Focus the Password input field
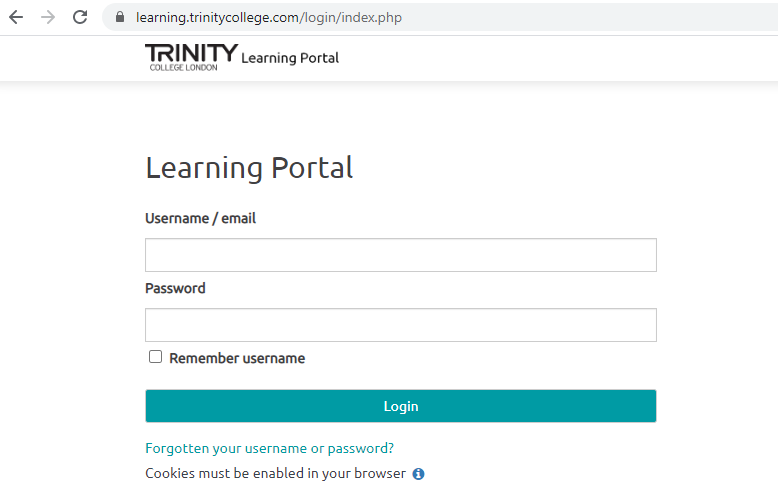Screen dimensions: 778x502 (401, 325)
